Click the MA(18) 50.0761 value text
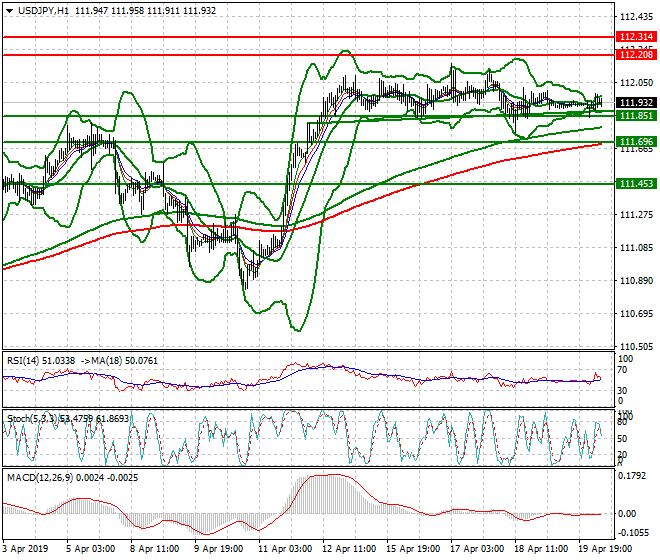This screenshot has width=660, height=560. (124, 361)
